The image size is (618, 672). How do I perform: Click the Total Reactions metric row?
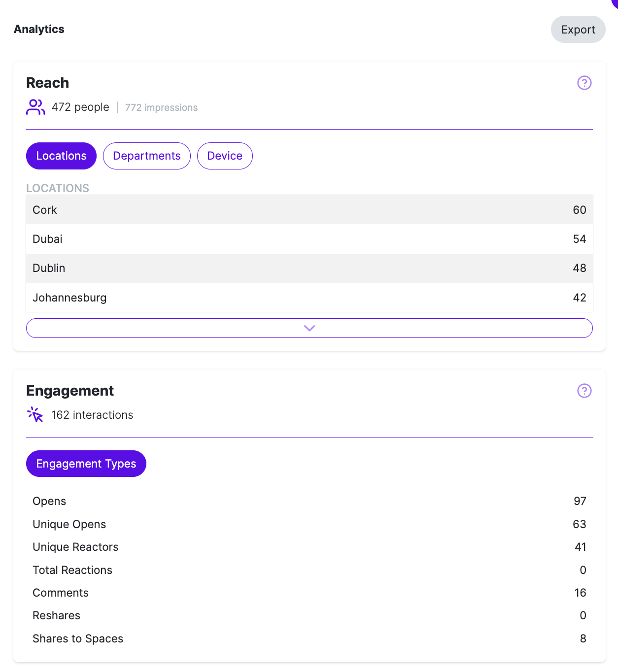tap(309, 570)
